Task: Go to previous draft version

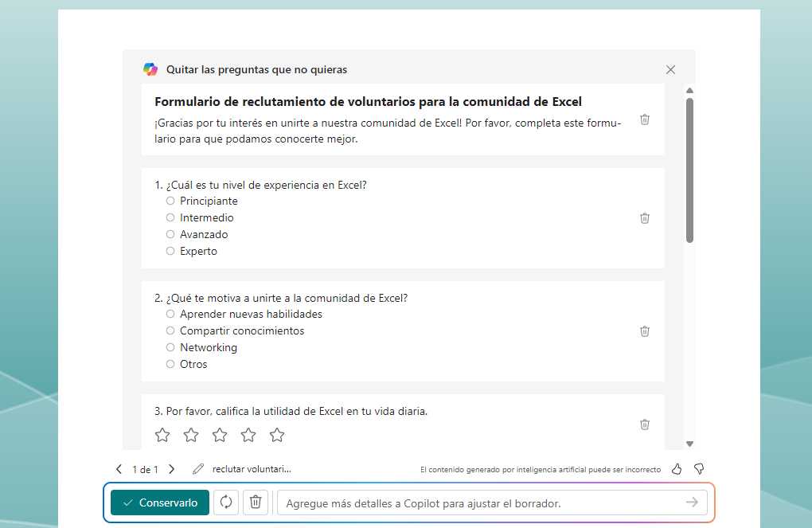Action: click(119, 469)
